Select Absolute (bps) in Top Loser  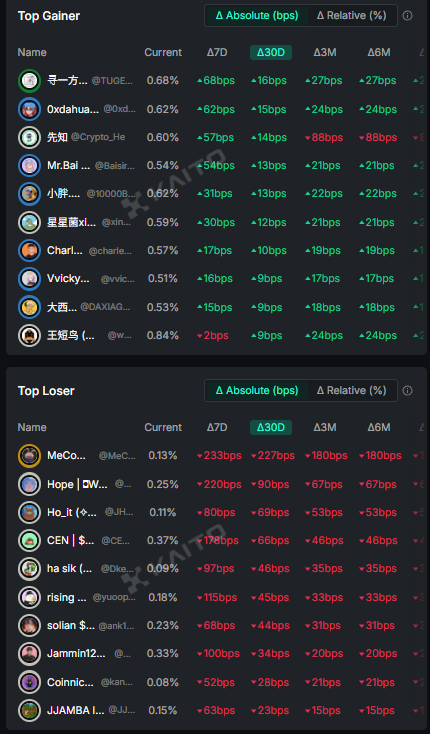[x=257, y=390]
